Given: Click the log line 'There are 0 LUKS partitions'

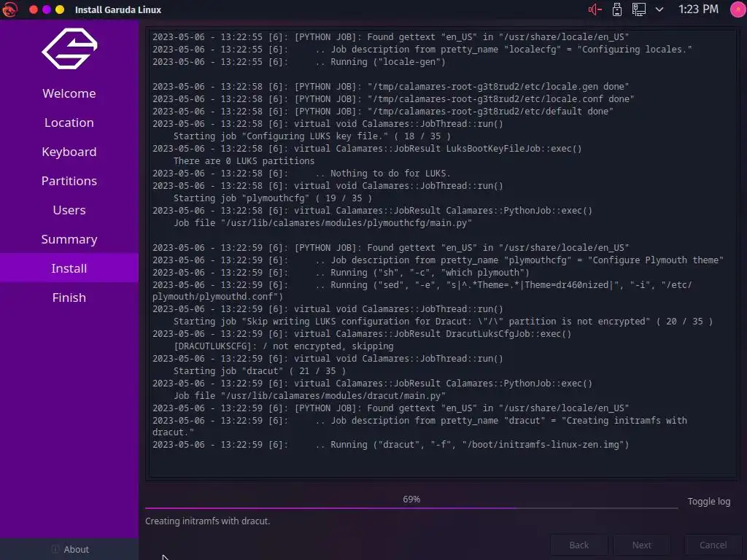Looking at the screenshot, I should coord(244,161).
